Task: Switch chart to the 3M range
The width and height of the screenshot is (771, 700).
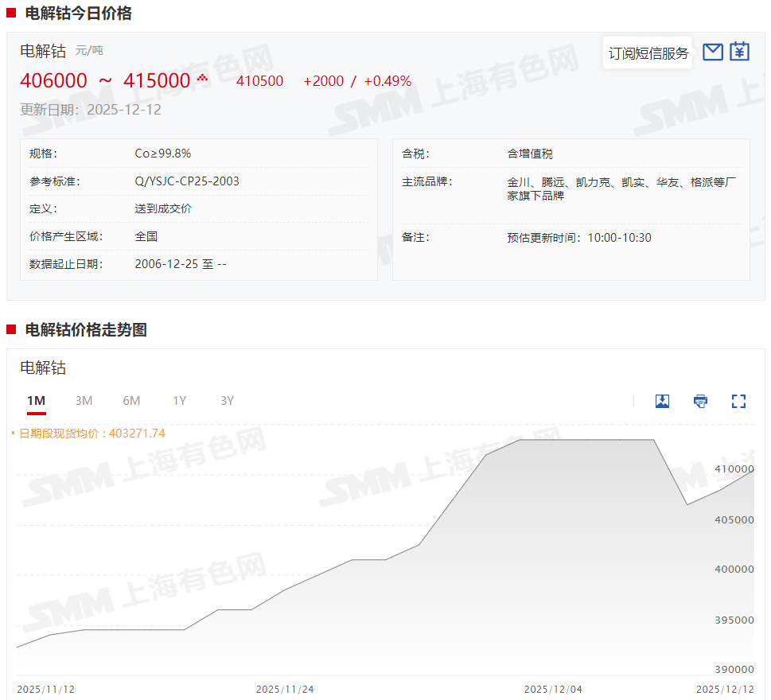Action: coord(84,401)
